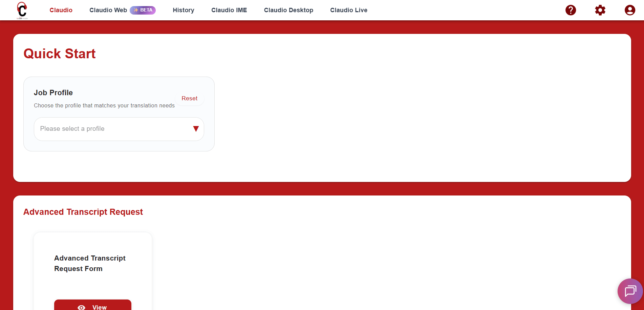Viewport: 644px width, 310px height.
Task: Open Claudio Web beta
Action: [x=108, y=10]
